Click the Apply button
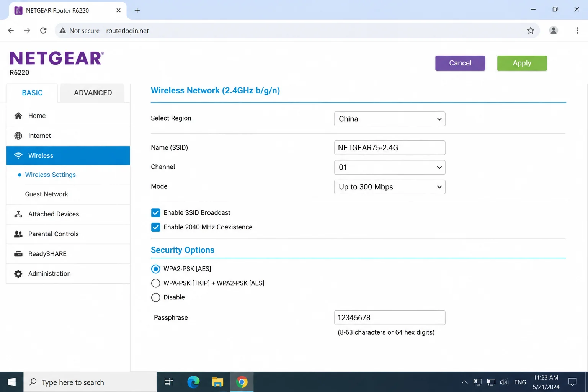The height and width of the screenshot is (392, 588). coord(522,63)
